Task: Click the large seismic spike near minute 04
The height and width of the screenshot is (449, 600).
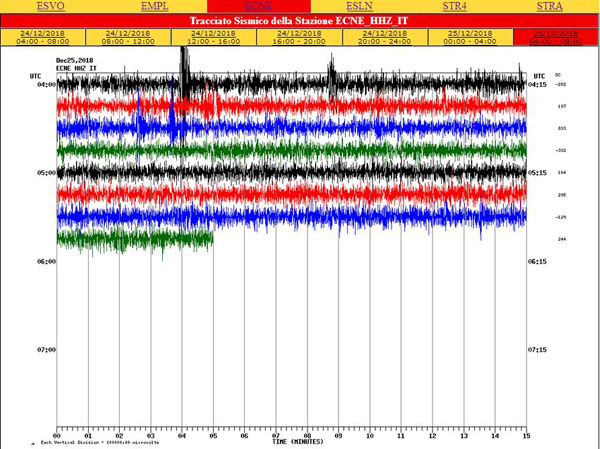Action: [x=184, y=70]
